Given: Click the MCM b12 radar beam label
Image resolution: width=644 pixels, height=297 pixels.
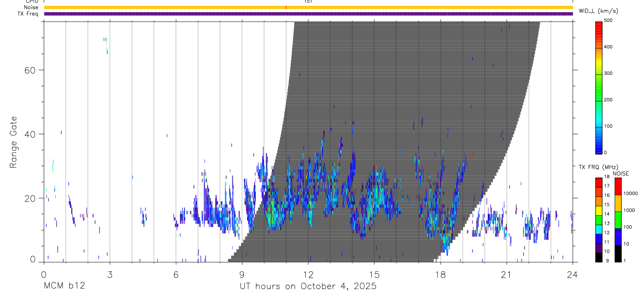Looking at the screenshot, I should point(65,287).
